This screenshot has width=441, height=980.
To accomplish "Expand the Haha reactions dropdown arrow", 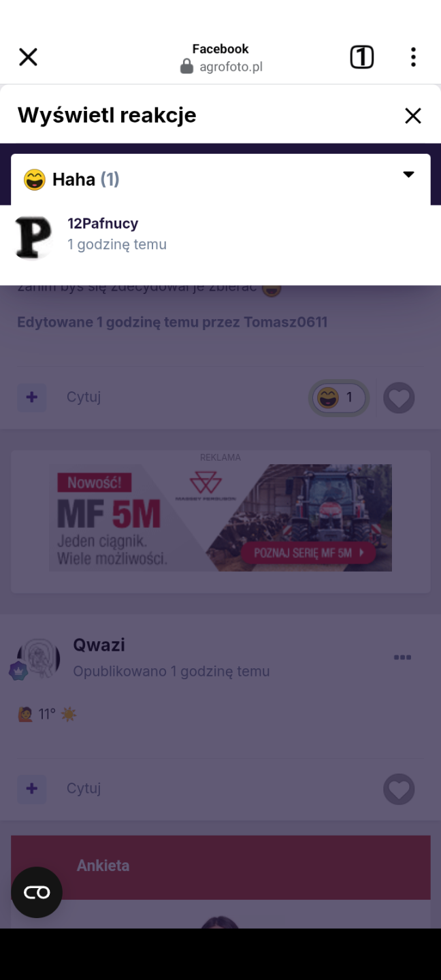I will coord(408,175).
